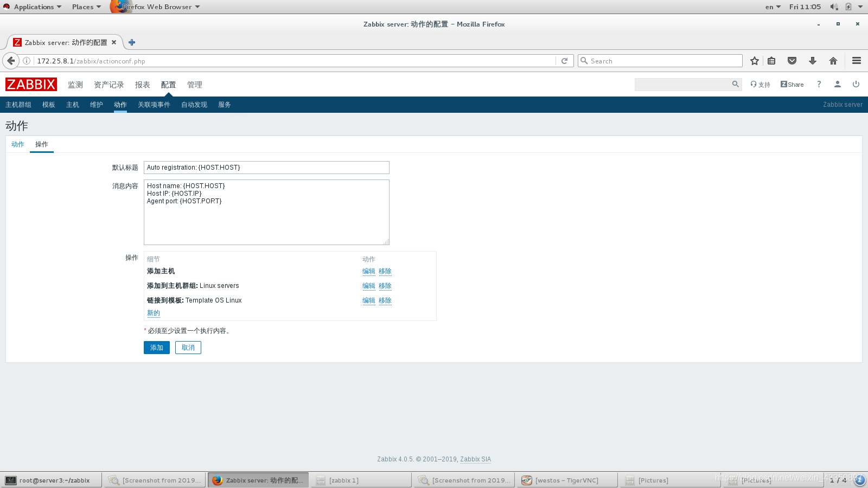Open the 报表 main menu
The image size is (868, 488).
pyautogui.click(x=143, y=85)
